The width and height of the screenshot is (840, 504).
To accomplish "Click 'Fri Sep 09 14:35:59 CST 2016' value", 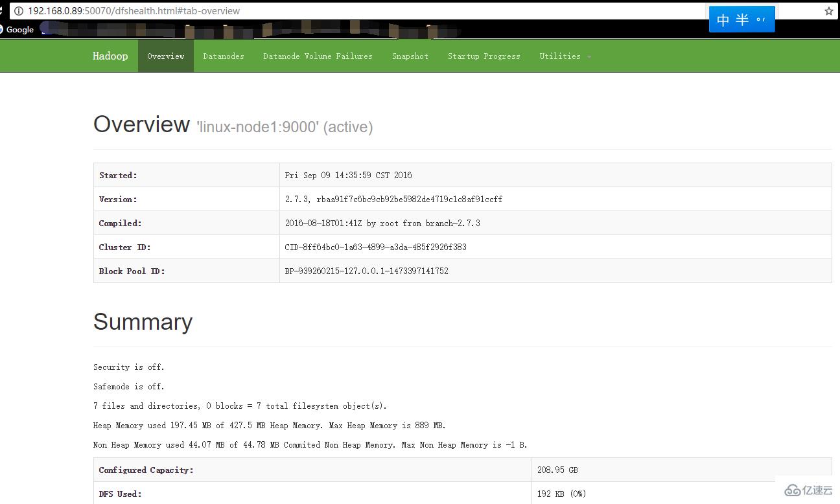I will click(349, 175).
